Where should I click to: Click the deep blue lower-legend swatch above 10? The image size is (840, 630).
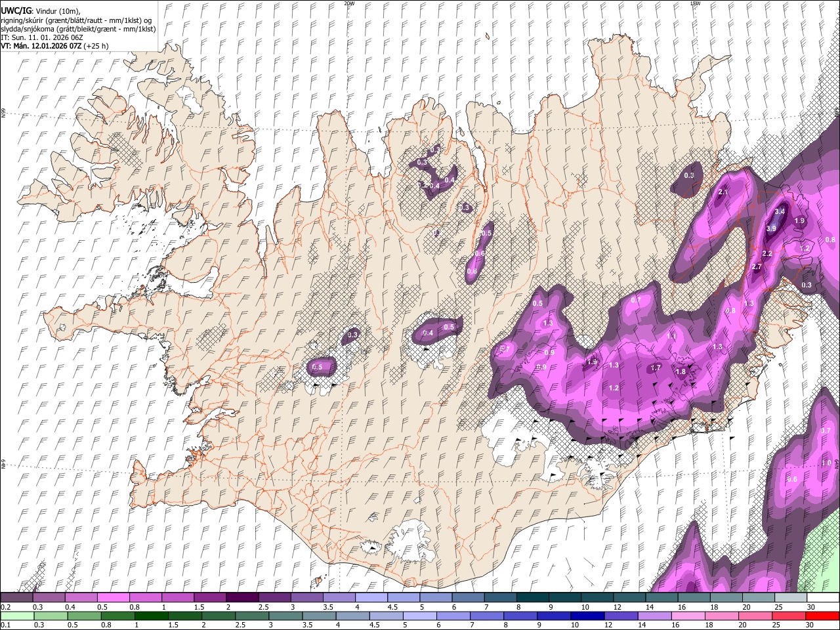pyautogui.click(x=587, y=616)
